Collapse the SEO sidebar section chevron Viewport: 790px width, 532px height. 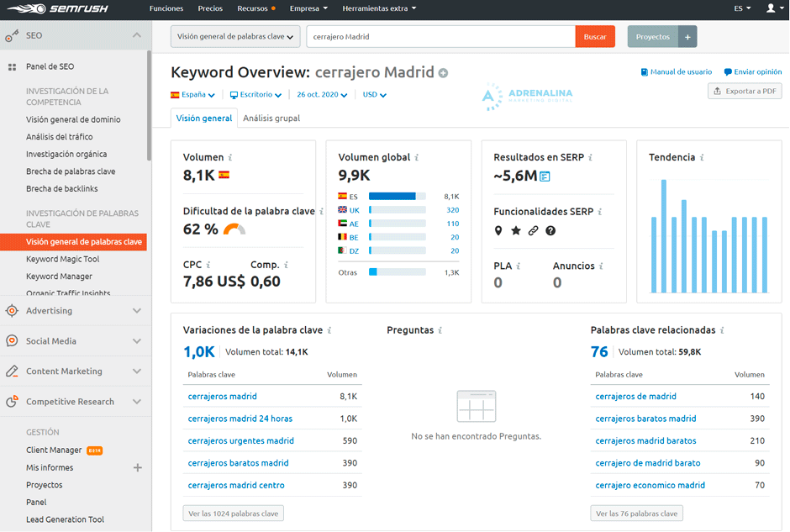[x=135, y=35]
